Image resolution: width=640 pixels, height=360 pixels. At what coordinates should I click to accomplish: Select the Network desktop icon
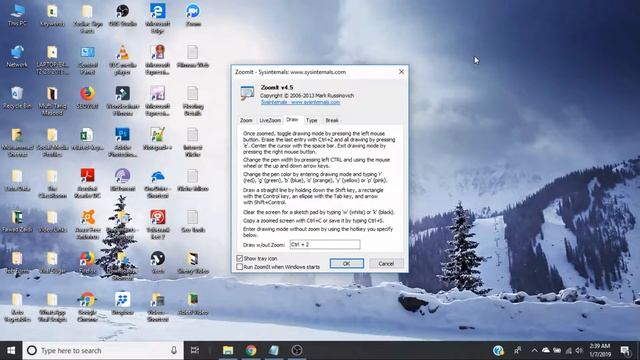(x=17, y=57)
